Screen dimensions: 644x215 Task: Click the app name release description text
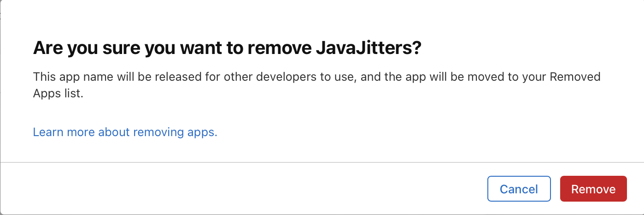(316, 84)
